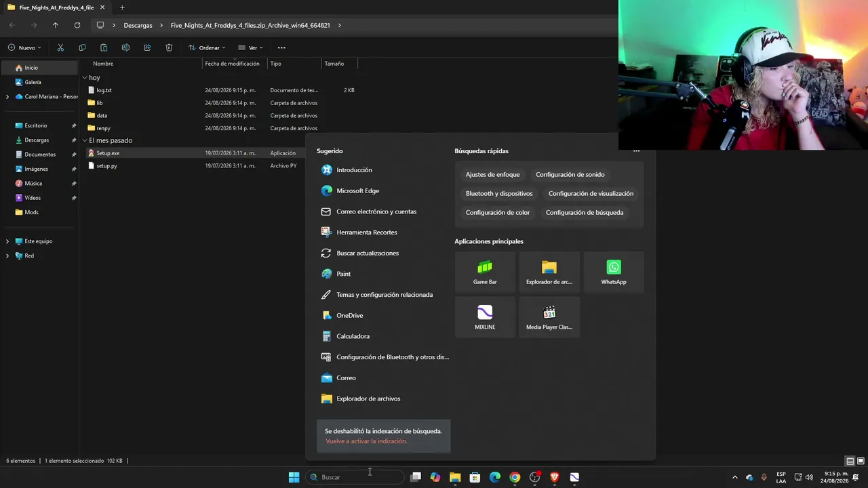Image resolution: width=868 pixels, height=488 pixels.
Task: Click the Configuración de visualización quick search
Action: (x=591, y=194)
